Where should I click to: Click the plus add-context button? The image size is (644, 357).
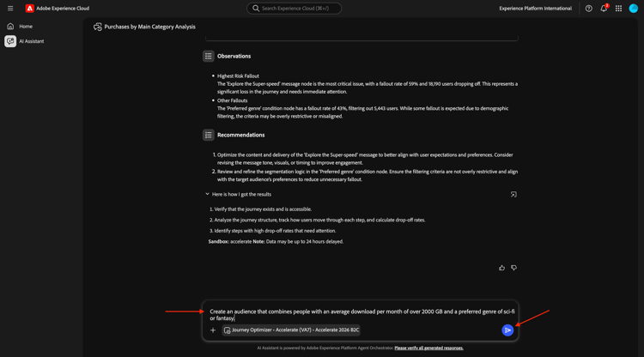(x=213, y=330)
